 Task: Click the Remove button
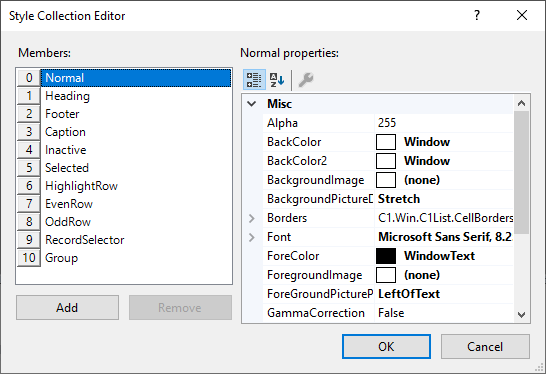tap(180, 307)
